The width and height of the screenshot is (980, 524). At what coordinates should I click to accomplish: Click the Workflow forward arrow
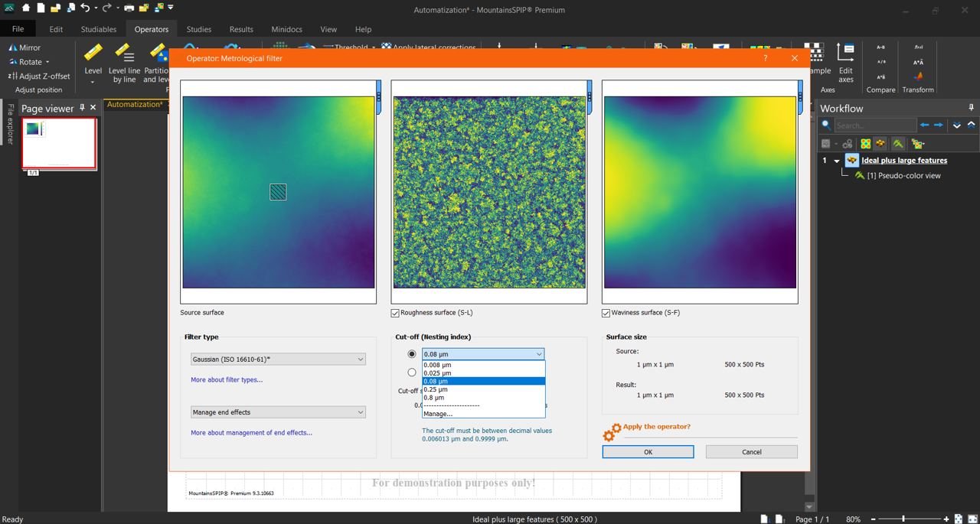(x=939, y=125)
